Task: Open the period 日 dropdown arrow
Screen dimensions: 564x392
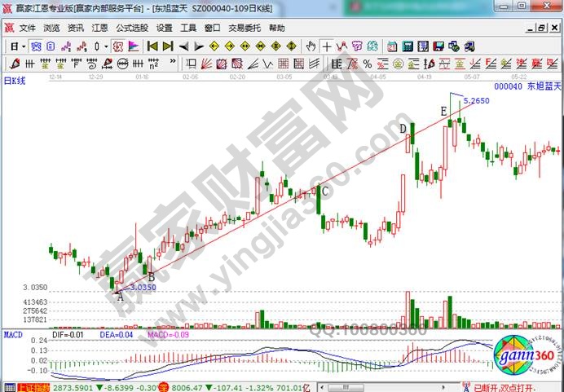Action: tap(24, 45)
